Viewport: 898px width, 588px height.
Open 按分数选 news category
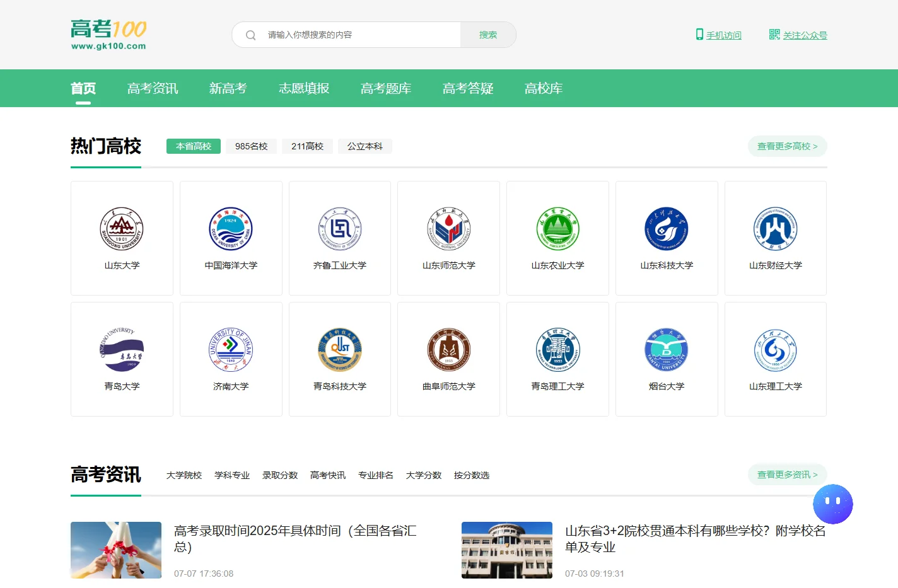[472, 475]
